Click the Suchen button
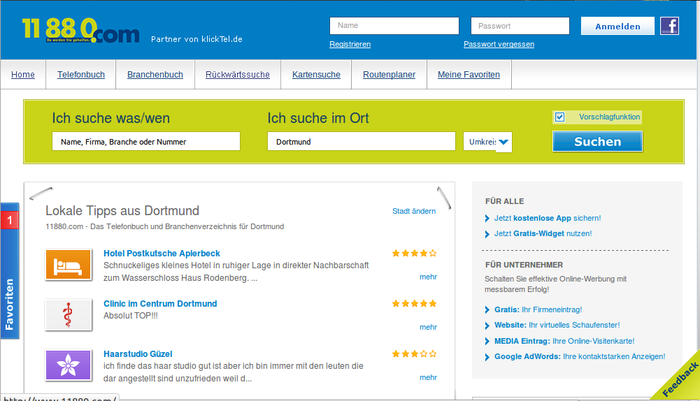 597,142
